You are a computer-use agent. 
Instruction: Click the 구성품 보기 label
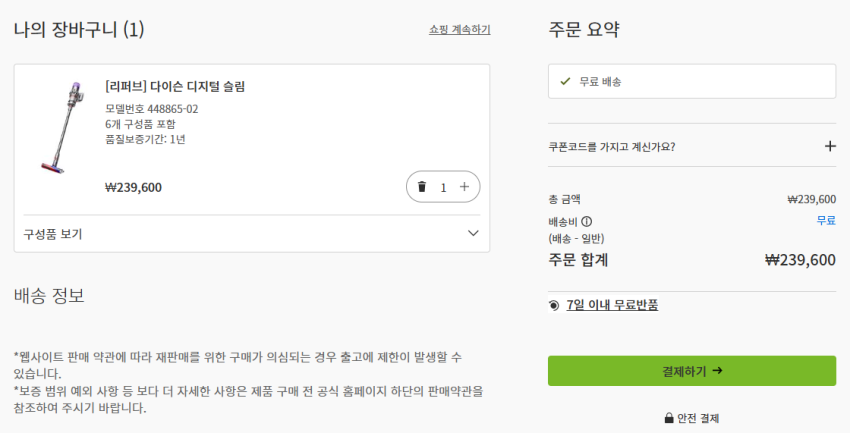(53, 234)
